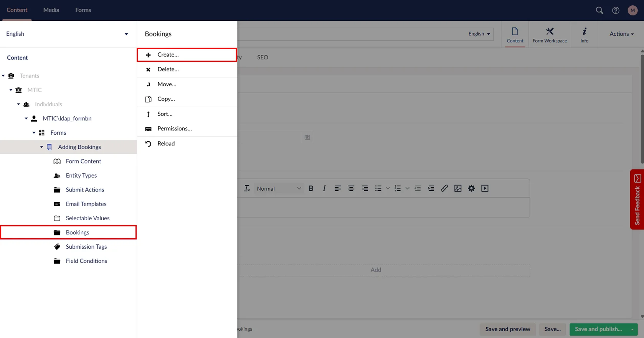Screen dimensions: 644x338
Task: Click the align center icon
Action: 351,188
